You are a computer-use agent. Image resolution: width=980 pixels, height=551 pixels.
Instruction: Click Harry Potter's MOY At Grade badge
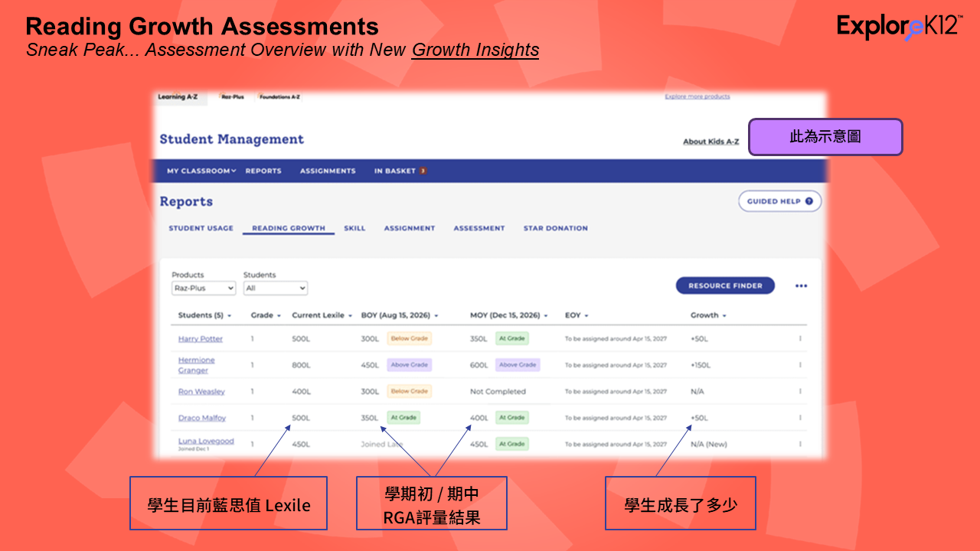point(512,338)
